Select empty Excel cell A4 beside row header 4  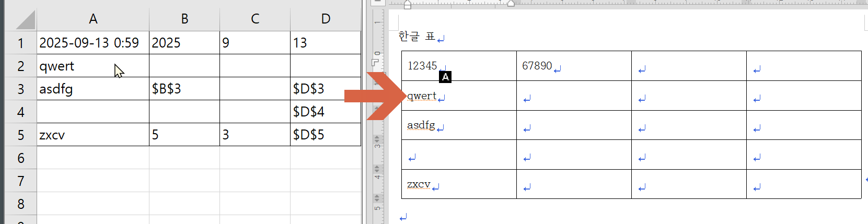point(93,112)
